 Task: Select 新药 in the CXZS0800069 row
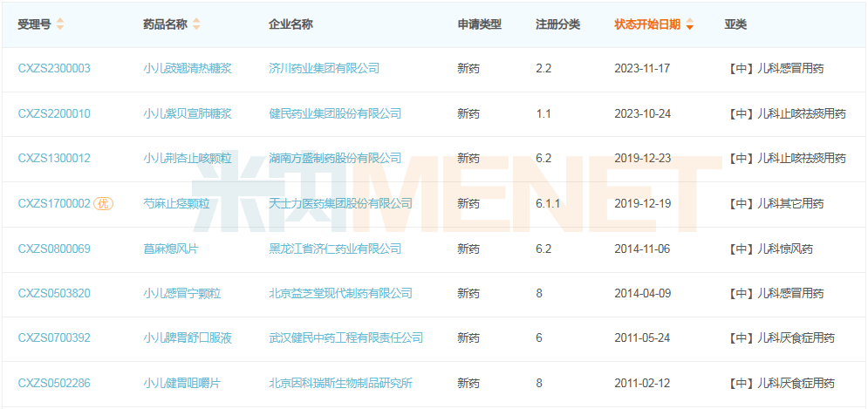coord(468,249)
